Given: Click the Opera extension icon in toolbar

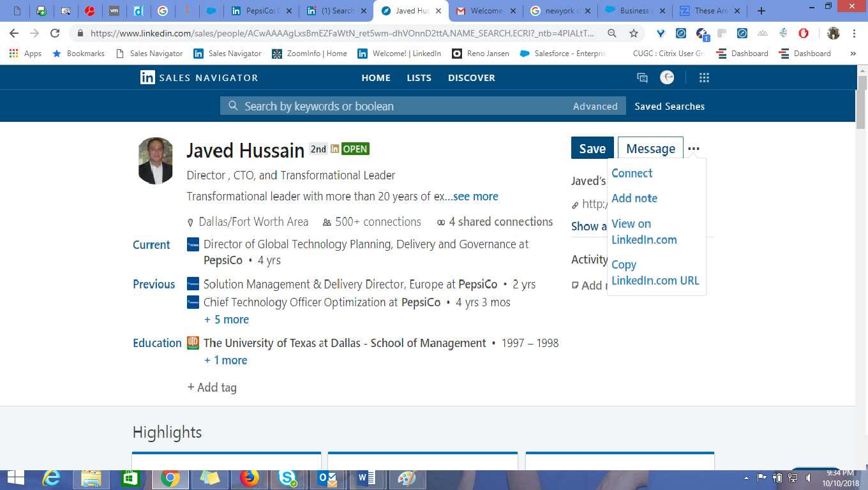Looking at the screenshot, I should (x=804, y=34).
